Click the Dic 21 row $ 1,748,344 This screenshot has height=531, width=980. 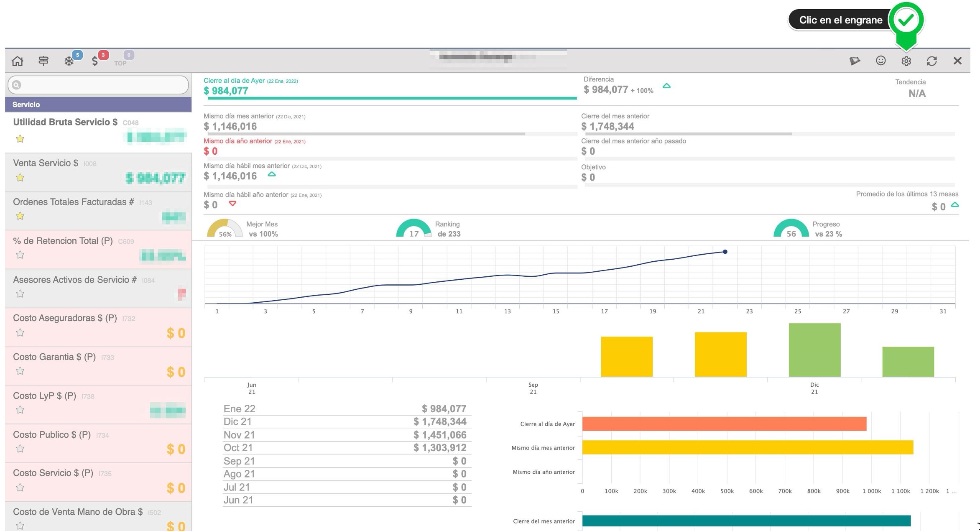click(x=347, y=421)
